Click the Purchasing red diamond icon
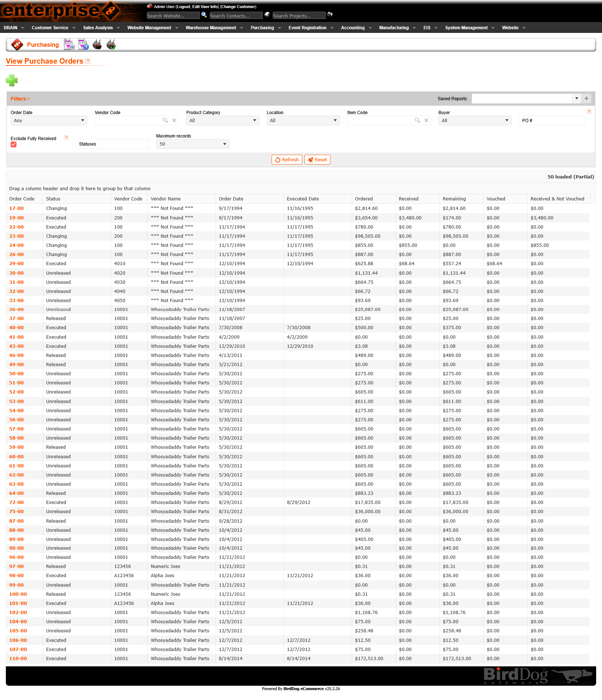This screenshot has width=602, height=700. [x=17, y=44]
